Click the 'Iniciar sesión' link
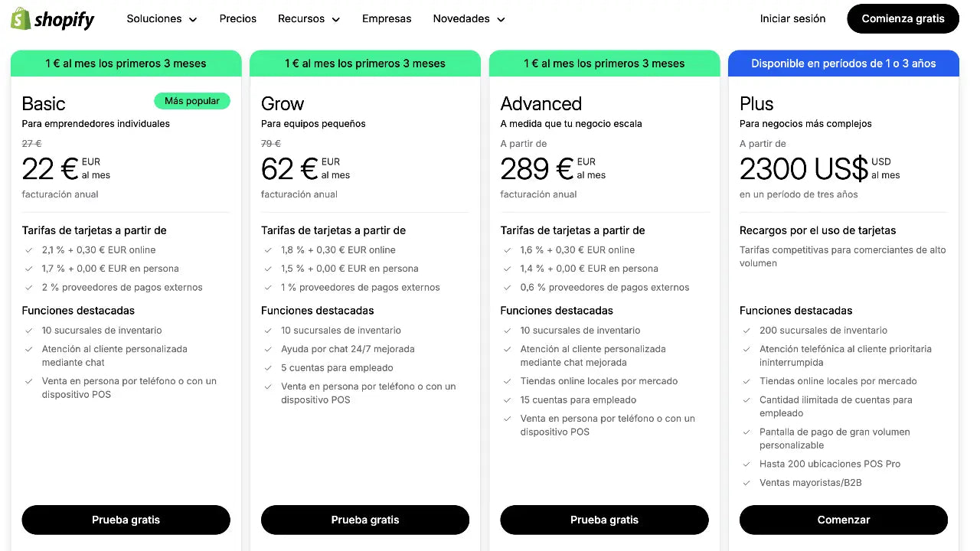The width and height of the screenshot is (980, 551). tap(792, 18)
